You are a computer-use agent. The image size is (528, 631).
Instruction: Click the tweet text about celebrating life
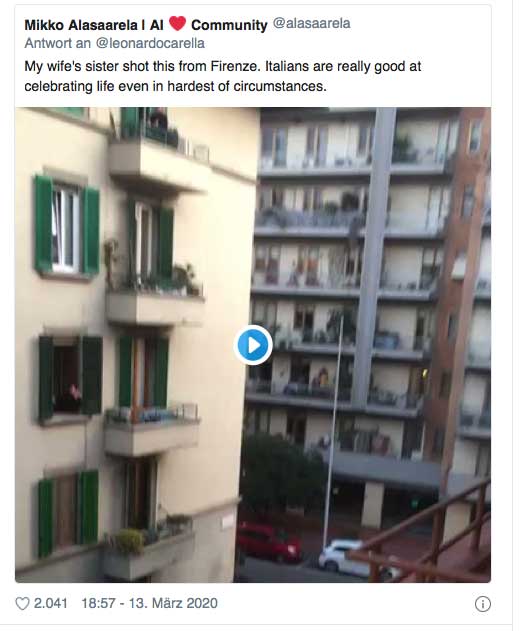pyautogui.click(x=223, y=76)
